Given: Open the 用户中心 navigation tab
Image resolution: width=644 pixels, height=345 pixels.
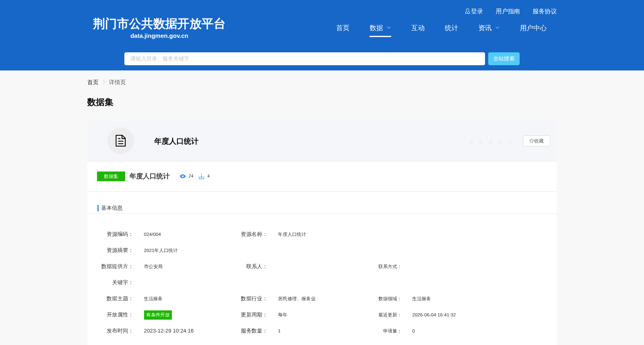Looking at the screenshot, I should [533, 28].
